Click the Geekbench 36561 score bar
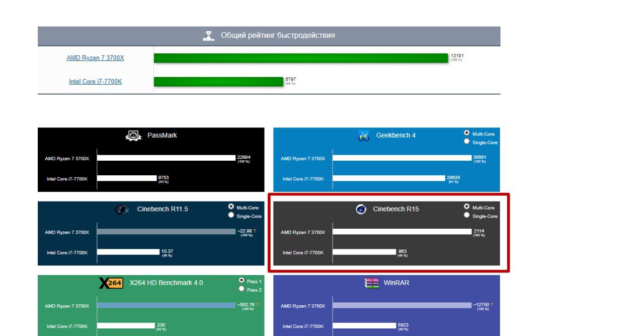This screenshot has width=644, height=336. pos(402,158)
